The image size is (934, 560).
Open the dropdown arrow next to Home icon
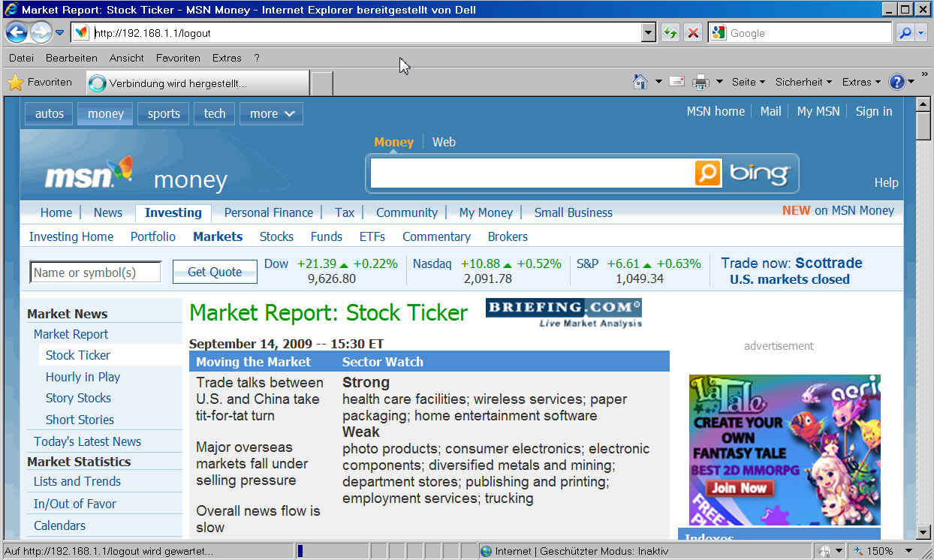658,82
